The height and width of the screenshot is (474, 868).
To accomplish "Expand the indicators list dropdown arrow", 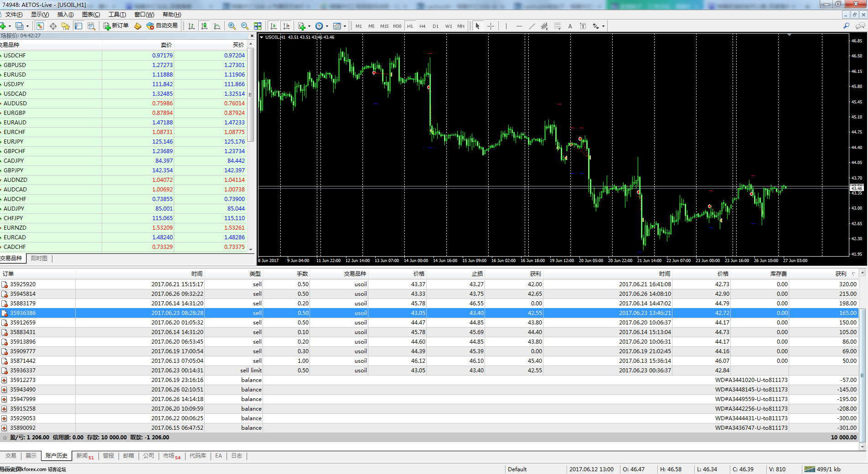I will [x=309, y=26].
